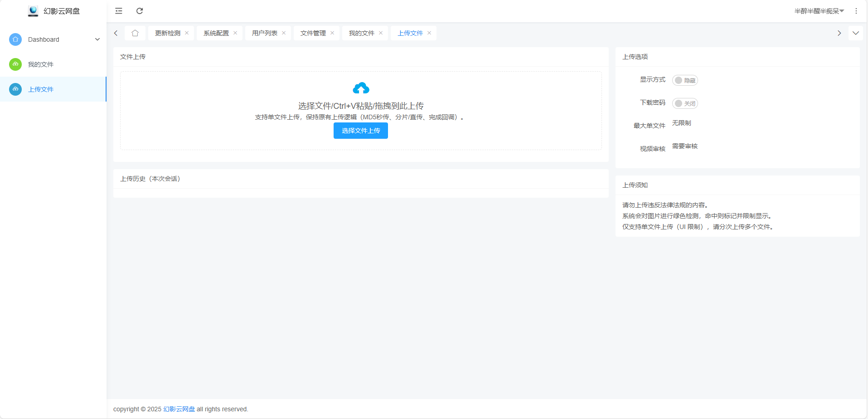Click the 选择文件上传 button
This screenshot has height=419, width=868.
[x=361, y=131]
